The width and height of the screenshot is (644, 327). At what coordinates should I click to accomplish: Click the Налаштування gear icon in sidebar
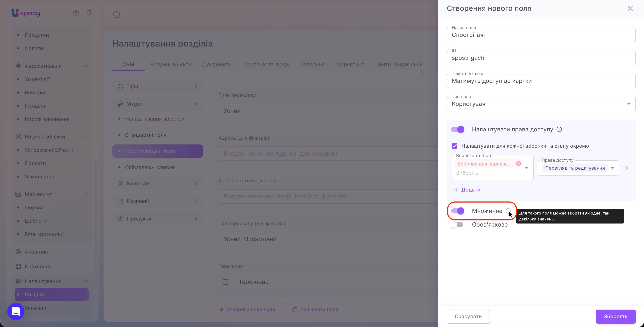18,281
